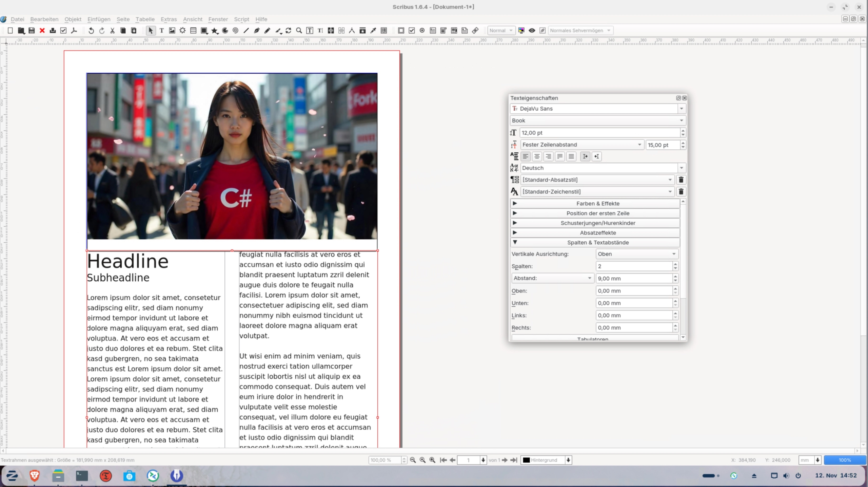The height and width of the screenshot is (487, 868).
Task: Toggle color management monitor icon
Action: tap(521, 31)
